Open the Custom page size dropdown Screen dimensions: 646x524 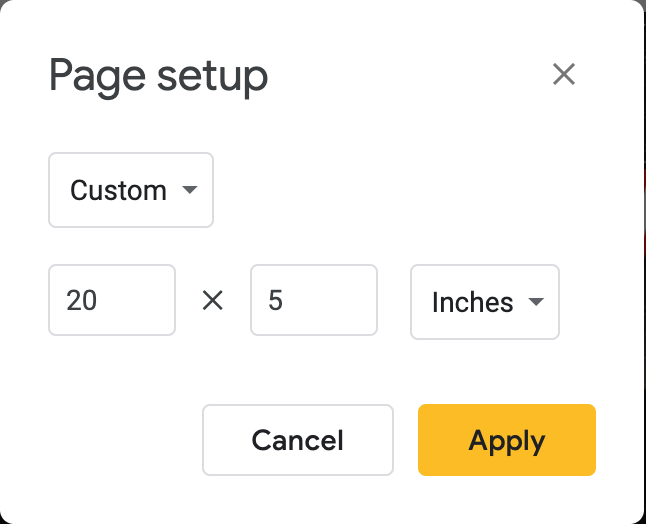(x=131, y=190)
